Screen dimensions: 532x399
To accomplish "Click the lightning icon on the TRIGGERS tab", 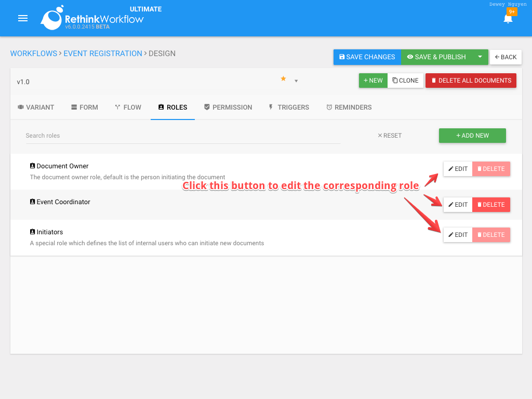I will (270, 107).
